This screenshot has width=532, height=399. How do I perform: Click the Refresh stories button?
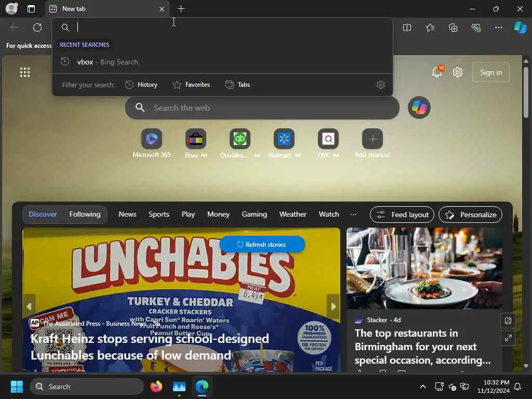point(262,244)
